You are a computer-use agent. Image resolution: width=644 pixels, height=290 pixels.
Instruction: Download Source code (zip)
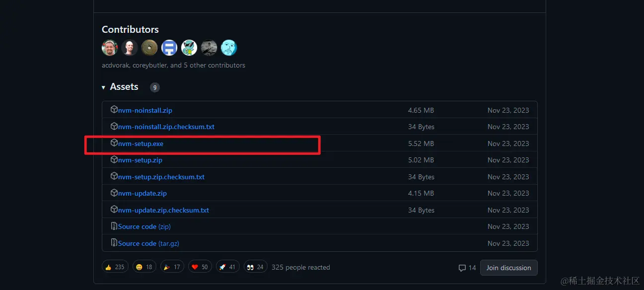click(x=144, y=226)
